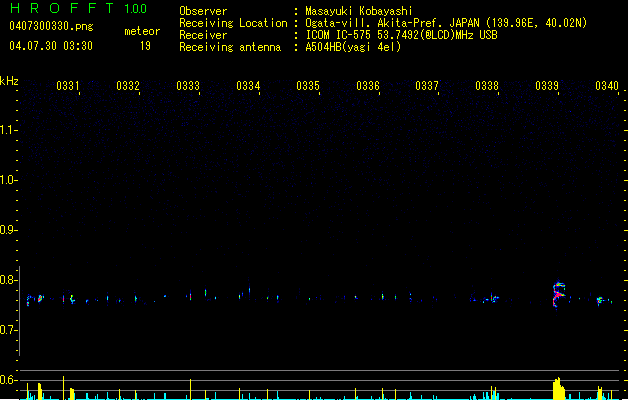Viewport: 629px width, 400px height.
Task: Click the large meteor echo near 0339
Action: coord(558,295)
